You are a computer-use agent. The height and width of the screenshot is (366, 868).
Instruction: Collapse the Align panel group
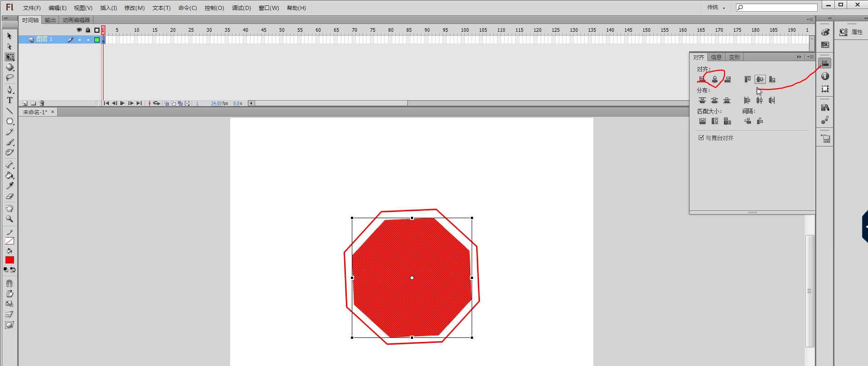[799, 57]
